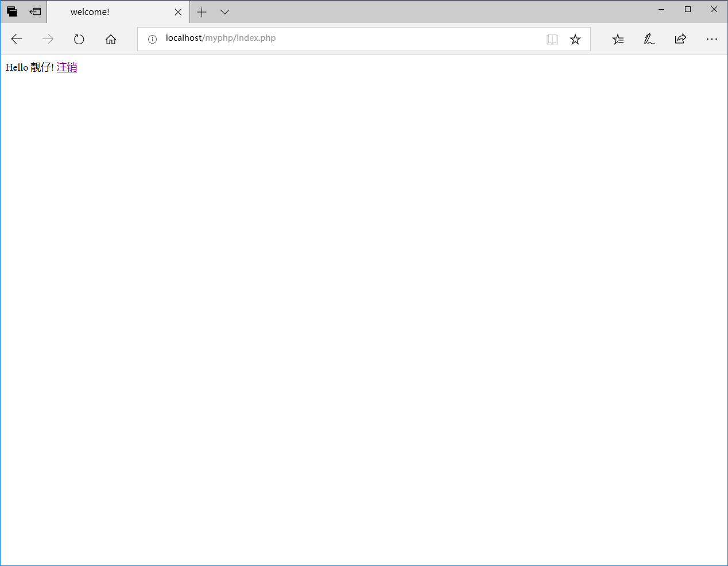This screenshot has width=728, height=566.
Task: Refresh the current page
Action: (x=79, y=39)
